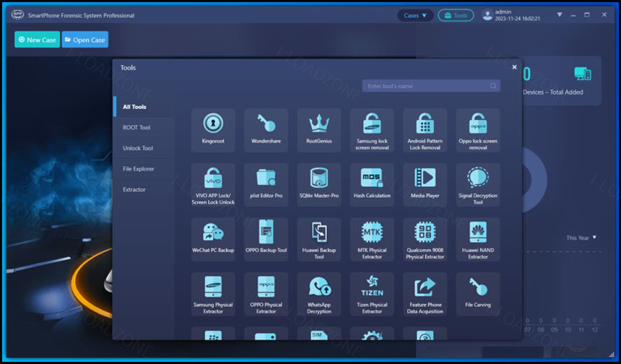Click the search magnifier icon
621x364 pixels.
pos(493,86)
